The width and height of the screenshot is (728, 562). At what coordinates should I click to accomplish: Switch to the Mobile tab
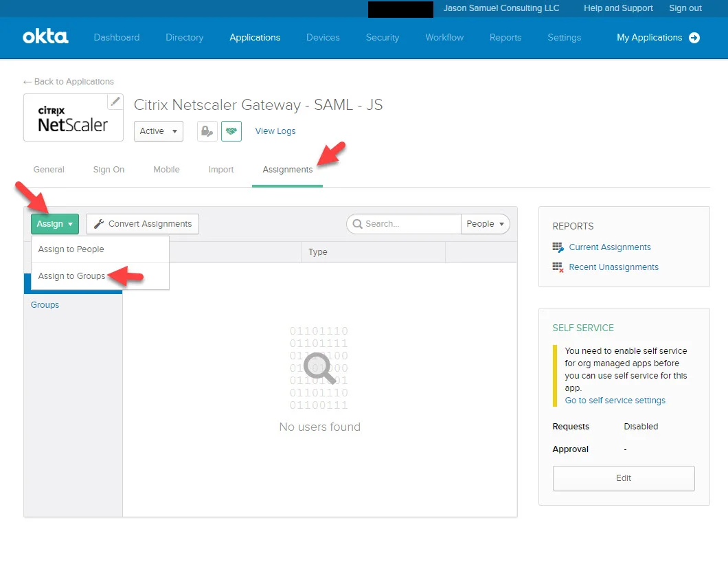tap(166, 170)
